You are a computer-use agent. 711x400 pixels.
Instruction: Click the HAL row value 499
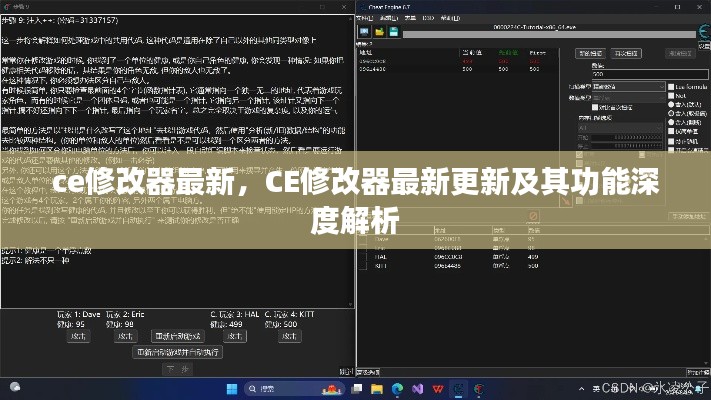click(x=533, y=257)
